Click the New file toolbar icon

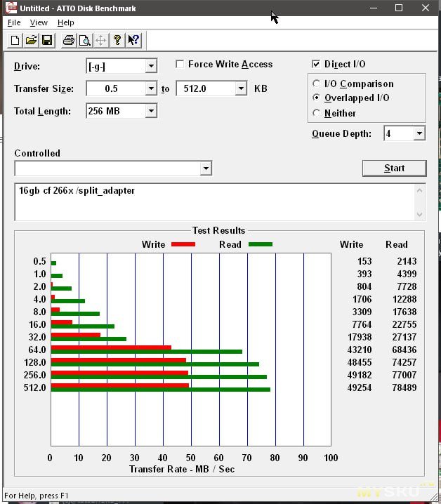click(x=15, y=40)
